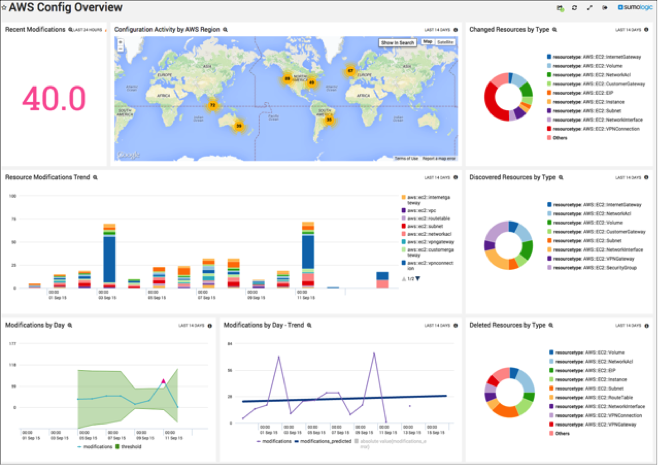Click info icon on Changed Resources by Type panel
Viewport: 658px width, 465px height.
pyautogui.click(x=646, y=30)
